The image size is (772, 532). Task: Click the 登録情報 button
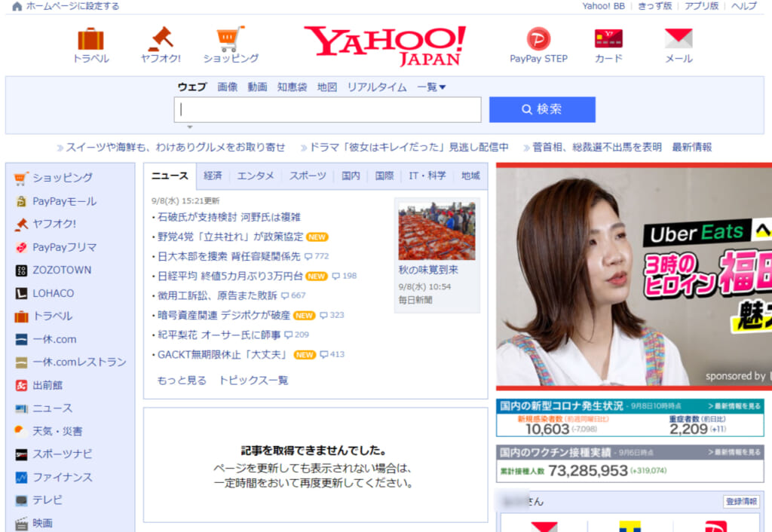tap(741, 502)
